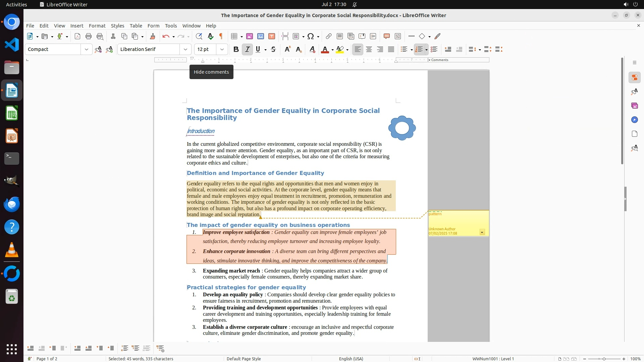Viewport: 644px width, 362px height.
Task: Toggle Bold formatting button
Action: 236,49
